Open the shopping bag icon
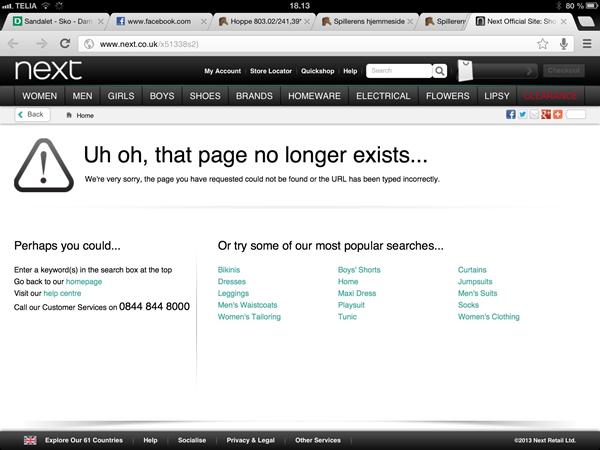Image resolution: width=600 pixels, height=450 pixels. click(x=465, y=71)
